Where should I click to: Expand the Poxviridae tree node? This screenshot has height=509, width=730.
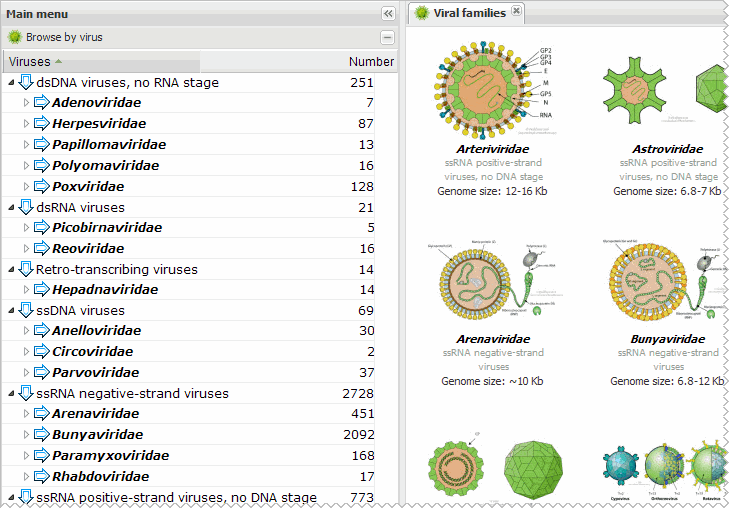(x=26, y=186)
